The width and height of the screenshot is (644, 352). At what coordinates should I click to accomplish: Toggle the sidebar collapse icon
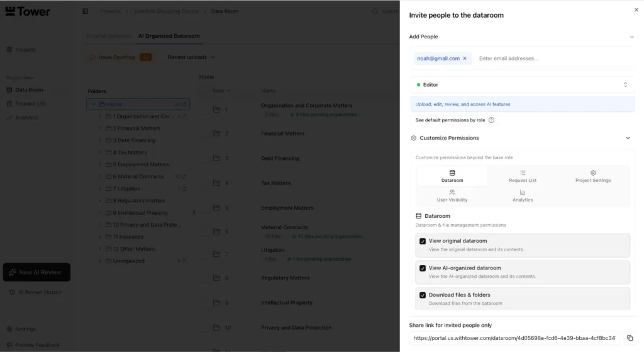click(86, 11)
